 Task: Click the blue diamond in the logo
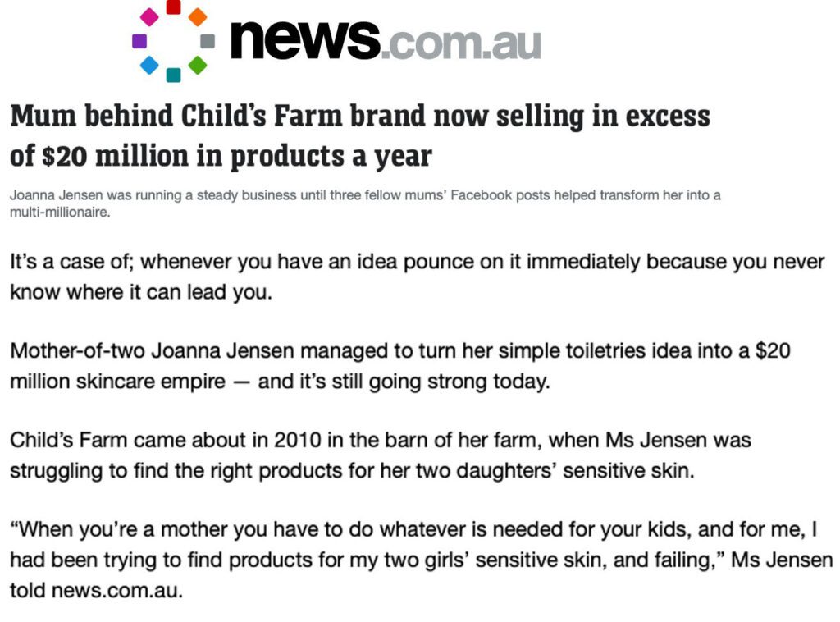point(149,66)
